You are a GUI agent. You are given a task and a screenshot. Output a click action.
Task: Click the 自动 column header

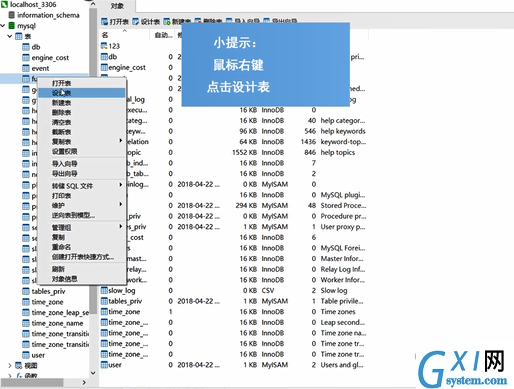163,35
